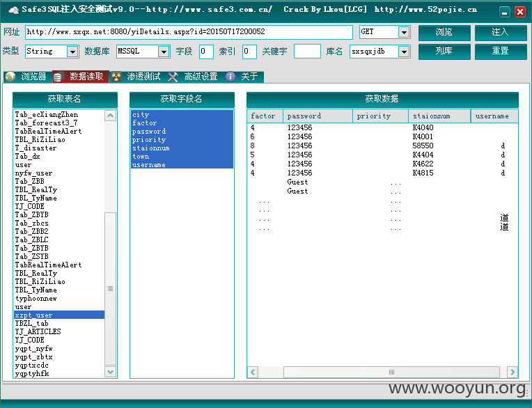Click the first Guest password cell
Viewport: 532px width, 408px height.
click(297, 182)
